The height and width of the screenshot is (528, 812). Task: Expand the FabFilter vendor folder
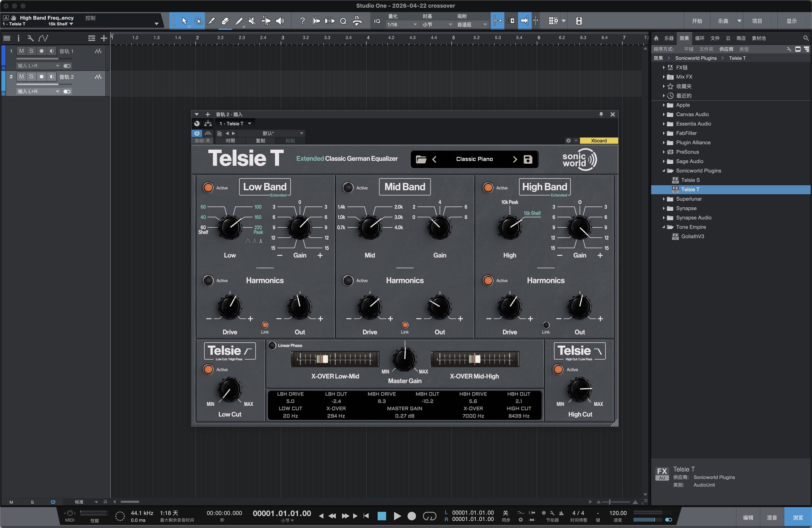(x=664, y=133)
